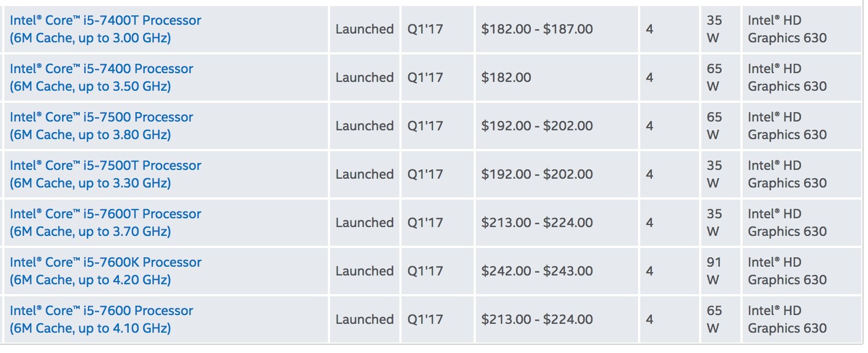The width and height of the screenshot is (868, 353).
Task: Click the $242.00 - $243.00 price cell
Action: coord(537,271)
